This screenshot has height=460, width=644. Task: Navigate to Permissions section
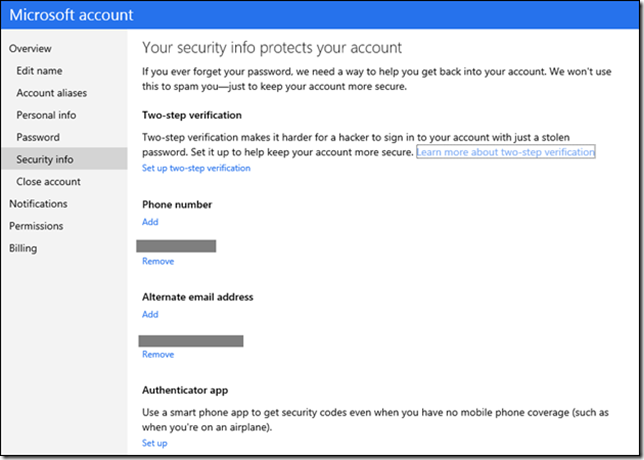click(36, 226)
